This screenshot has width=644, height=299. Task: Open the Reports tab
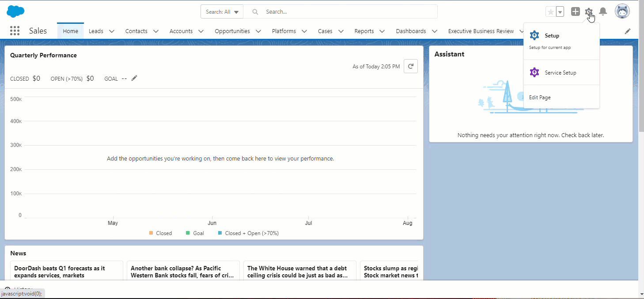coord(364,31)
